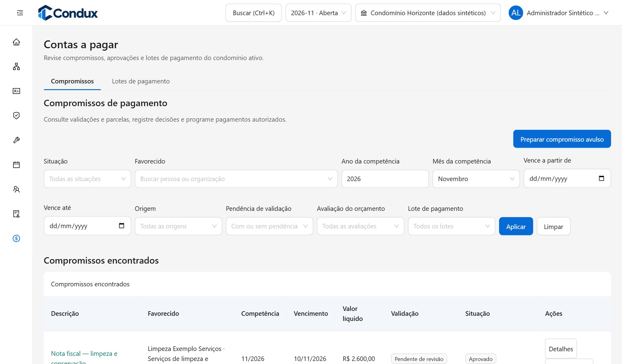Screen dimensions: 622x364
Task: Click the Competência column header
Action: (x=260, y=314)
